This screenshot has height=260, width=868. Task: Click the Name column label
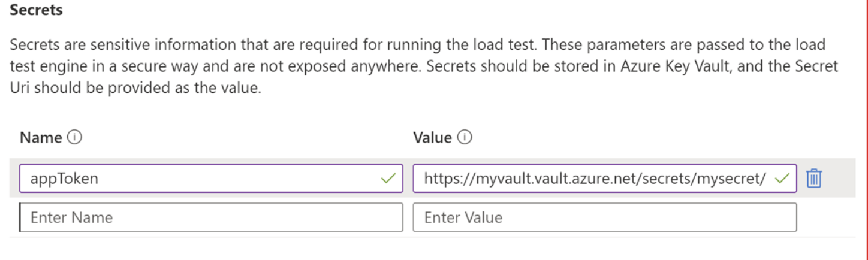point(41,138)
